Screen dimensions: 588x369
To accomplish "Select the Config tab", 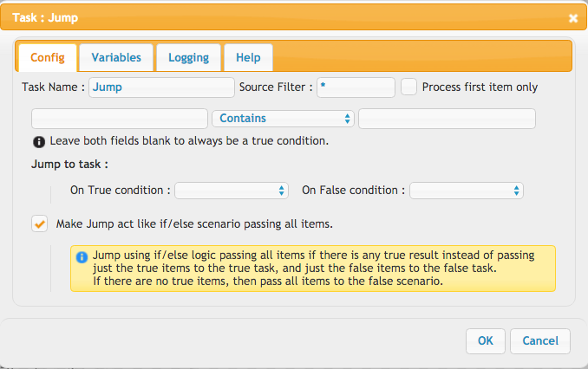I will coord(48,58).
